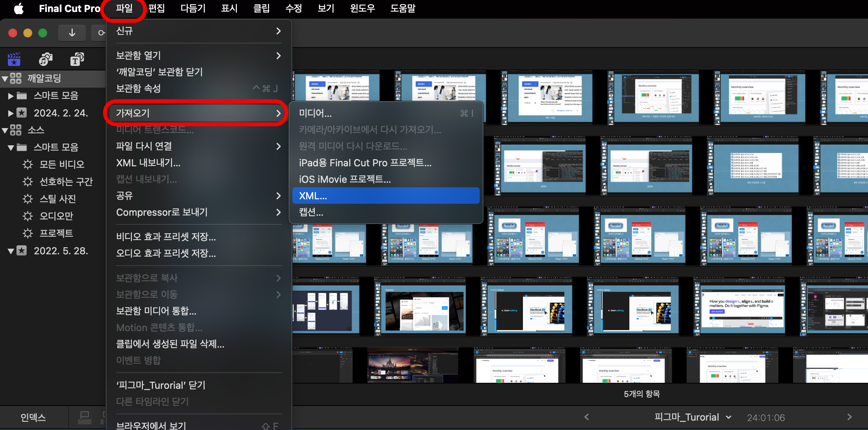Collapse the 소스 library disclosure triangle
The width and height of the screenshot is (868, 430).
(x=5, y=130)
